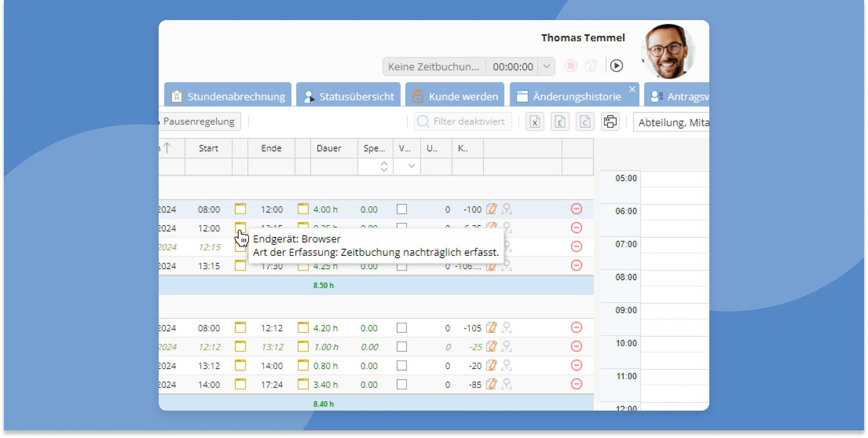Edit the booking with value -85
This screenshot has width=868, height=438.
pos(491,384)
